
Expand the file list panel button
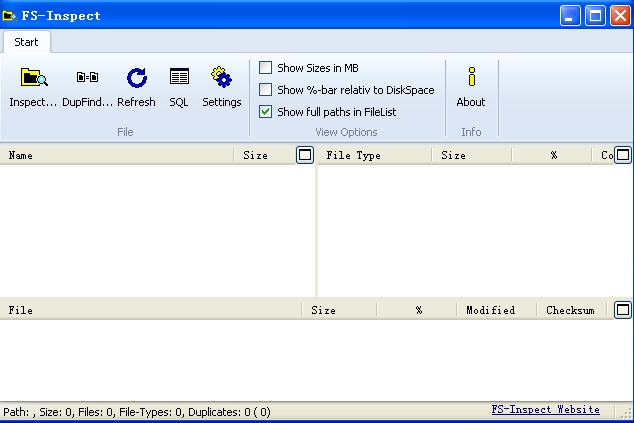pyautogui.click(x=622, y=310)
